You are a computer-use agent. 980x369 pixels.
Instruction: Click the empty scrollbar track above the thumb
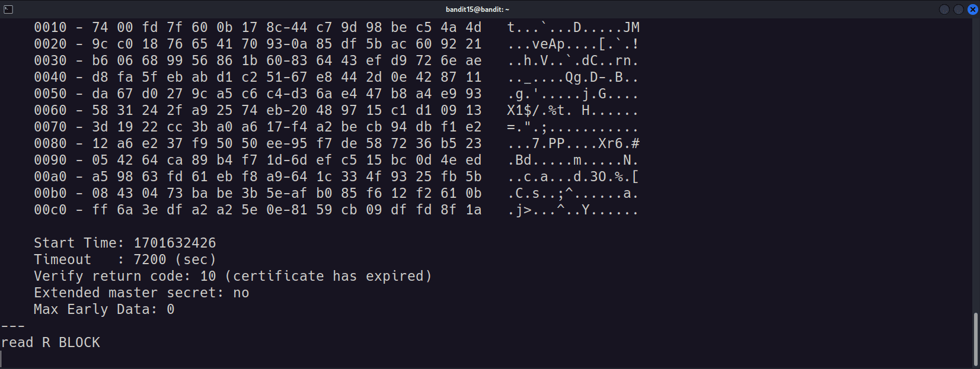(976, 166)
